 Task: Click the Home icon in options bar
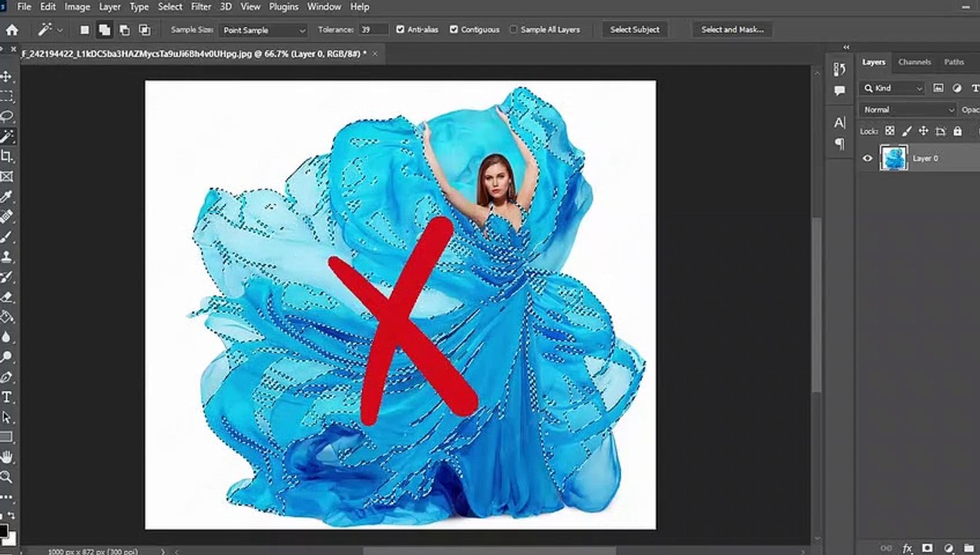pos(12,30)
